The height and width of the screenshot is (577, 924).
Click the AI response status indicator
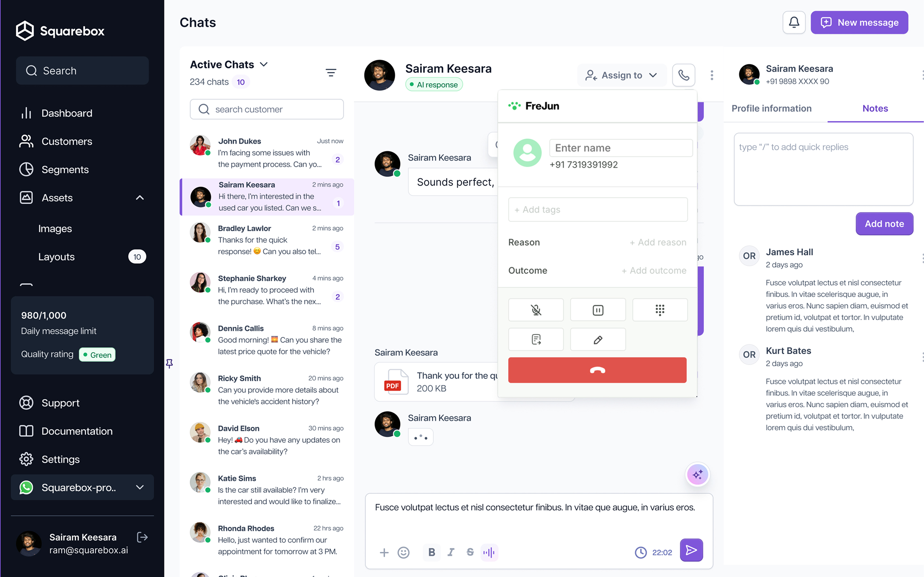click(x=434, y=85)
